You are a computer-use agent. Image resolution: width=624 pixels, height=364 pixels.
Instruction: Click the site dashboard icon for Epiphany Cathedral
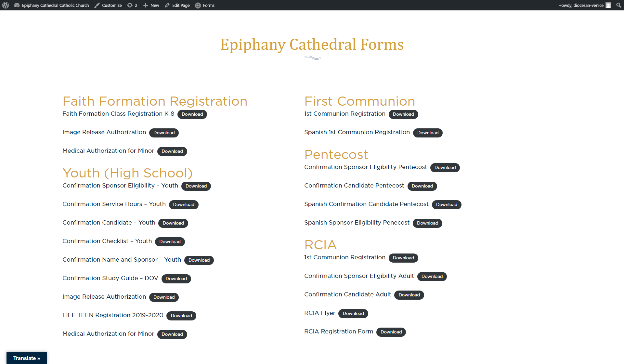[x=17, y=5]
